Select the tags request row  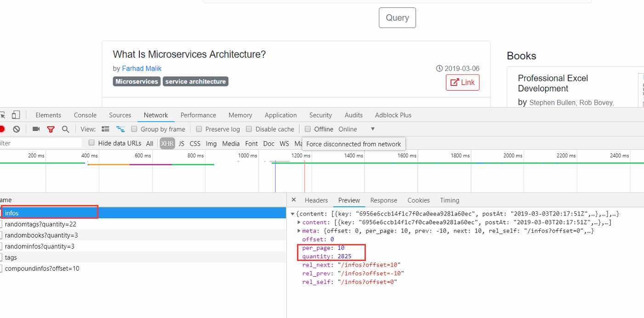point(142,257)
